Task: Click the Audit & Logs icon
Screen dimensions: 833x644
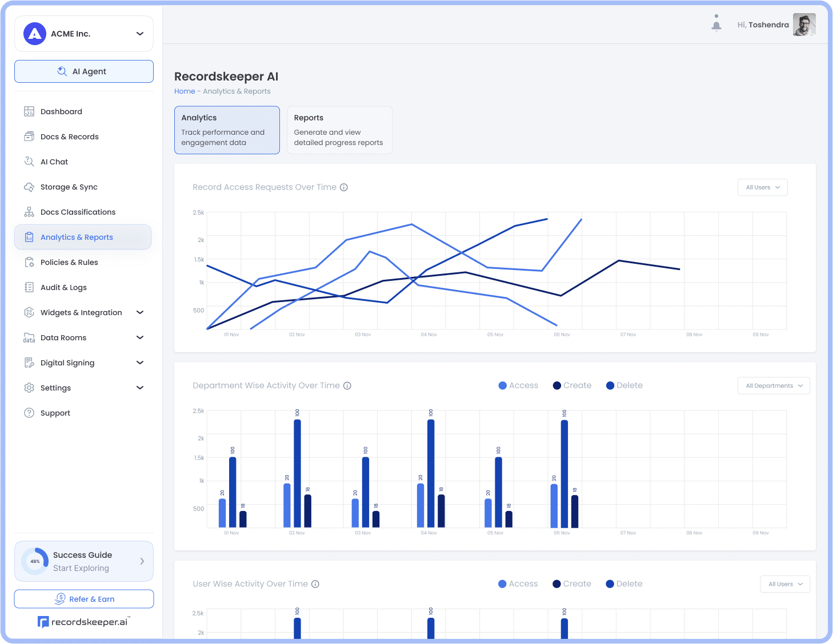Action: [x=29, y=287]
